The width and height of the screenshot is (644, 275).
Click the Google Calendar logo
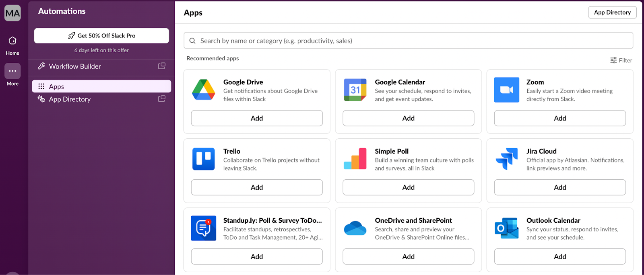click(355, 90)
